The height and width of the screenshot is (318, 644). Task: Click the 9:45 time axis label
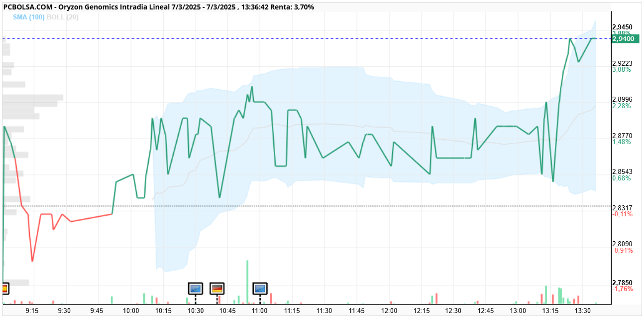(x=97, y=311)
